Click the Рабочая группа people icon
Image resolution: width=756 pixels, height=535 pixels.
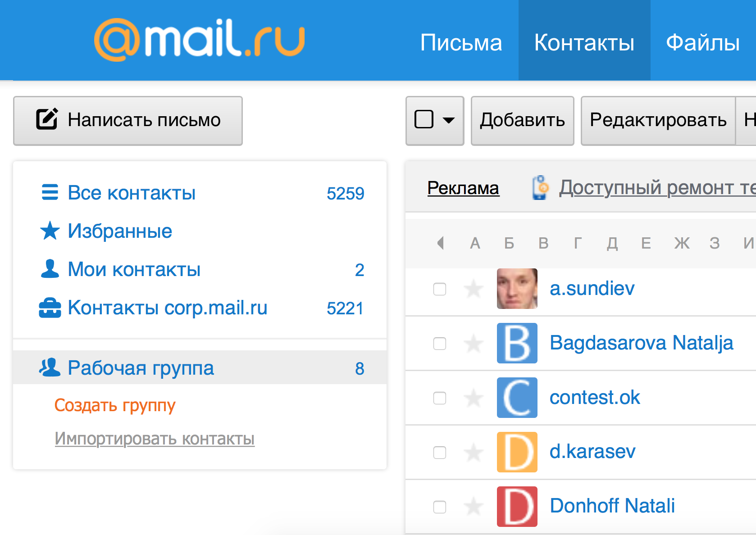[50, 367]
